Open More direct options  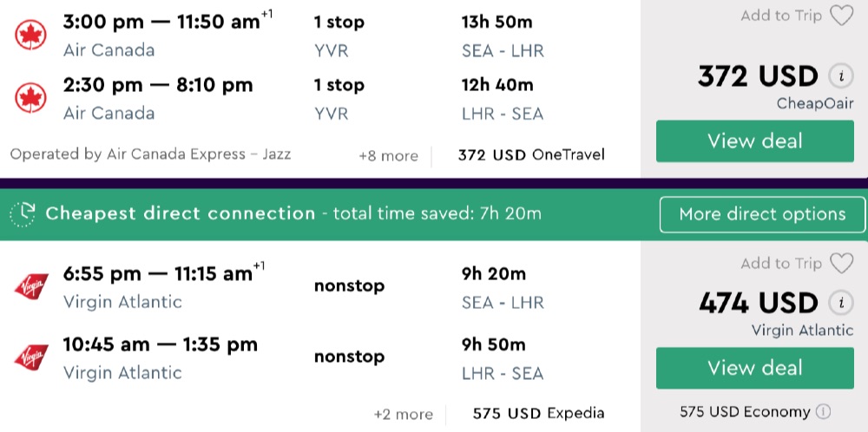click(762, 214)
